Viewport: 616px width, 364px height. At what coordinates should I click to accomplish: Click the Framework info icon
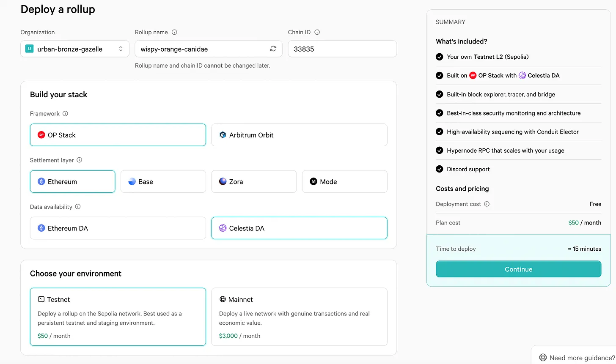click(x=65, y=113)
